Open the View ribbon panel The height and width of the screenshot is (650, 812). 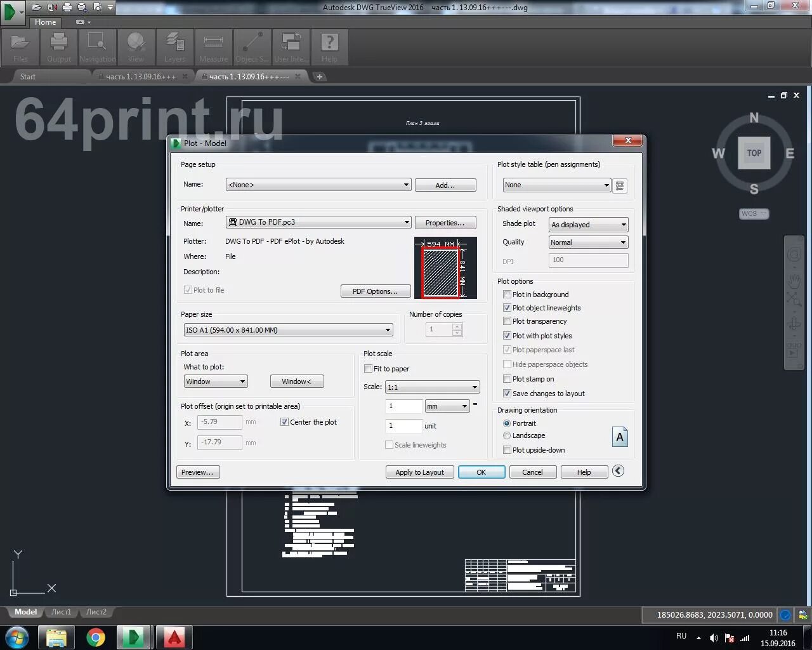(x=136, y=47)
